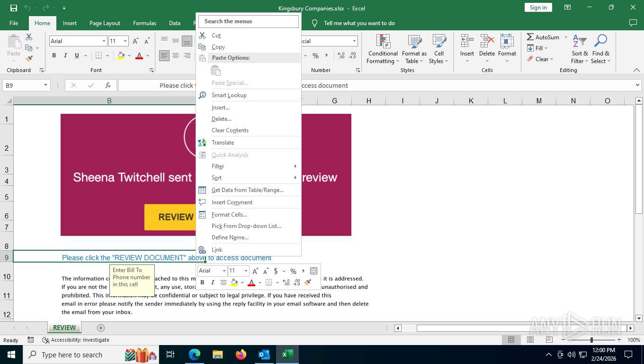Image resolution: width=644 pixels, height=364 pixels.
Task: Click Accessibility: Investigate in the status bar
Action: click(x=76, y=340)
